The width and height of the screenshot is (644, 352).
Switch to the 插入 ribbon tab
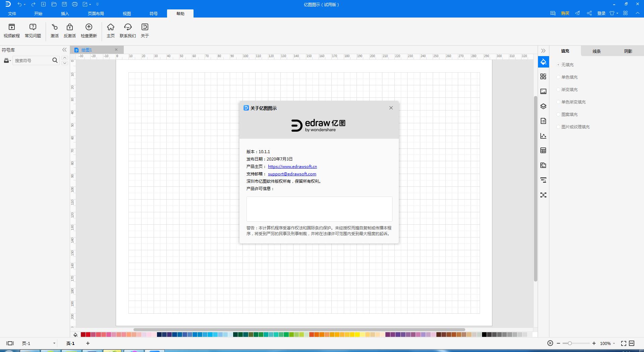tap(65, 13)
